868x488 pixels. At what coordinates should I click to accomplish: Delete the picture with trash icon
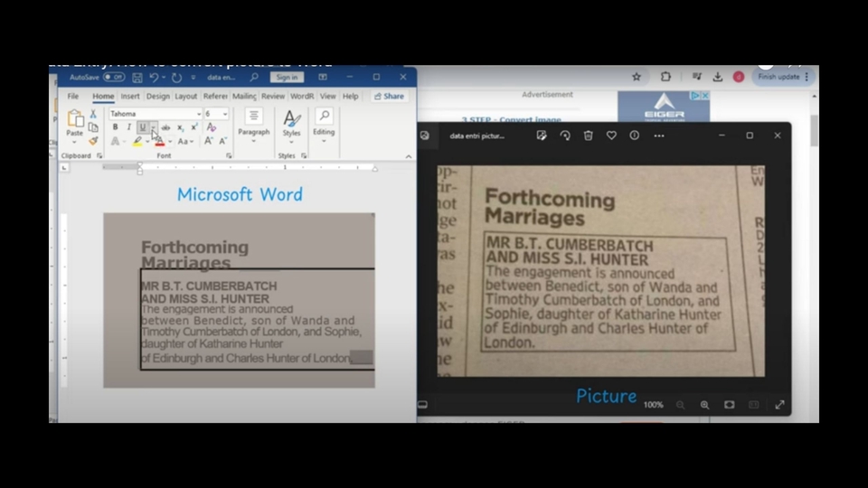[588, 136]
